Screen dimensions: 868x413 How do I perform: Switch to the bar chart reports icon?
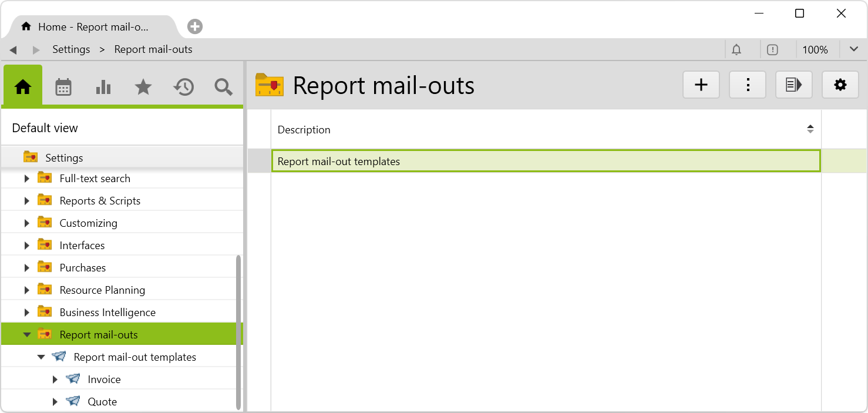point(103,87)
